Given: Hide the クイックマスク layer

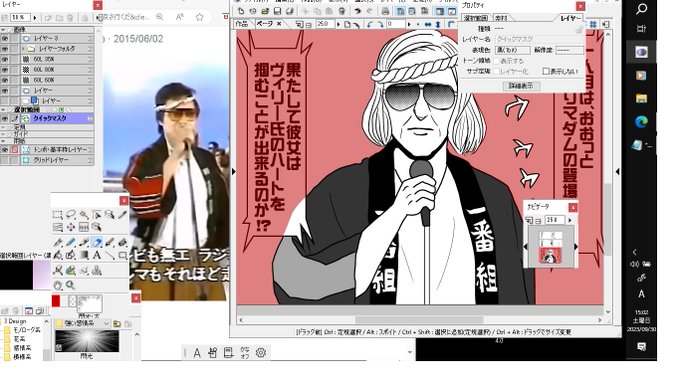Looking at the screenshot, I should point(5,118).
